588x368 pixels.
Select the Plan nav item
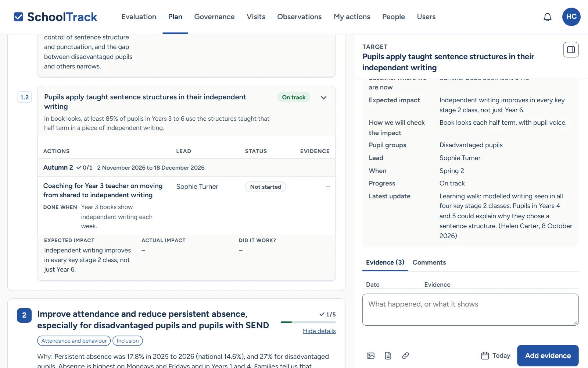coord(175,17)
